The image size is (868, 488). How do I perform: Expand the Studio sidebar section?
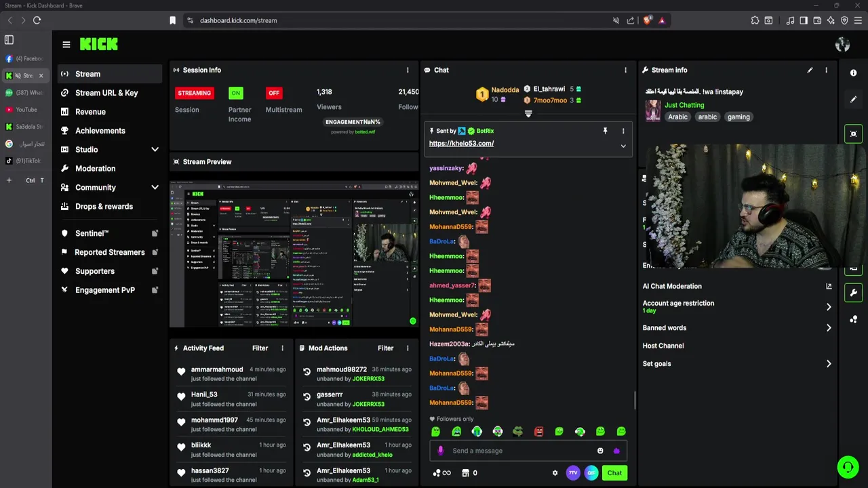pyautogui.click(x=155, y=149)
